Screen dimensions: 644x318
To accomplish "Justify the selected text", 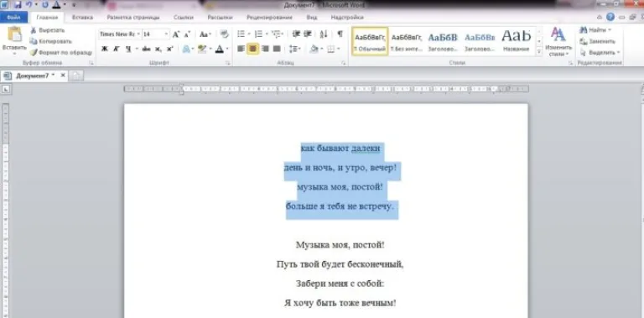I will point(277,49).
